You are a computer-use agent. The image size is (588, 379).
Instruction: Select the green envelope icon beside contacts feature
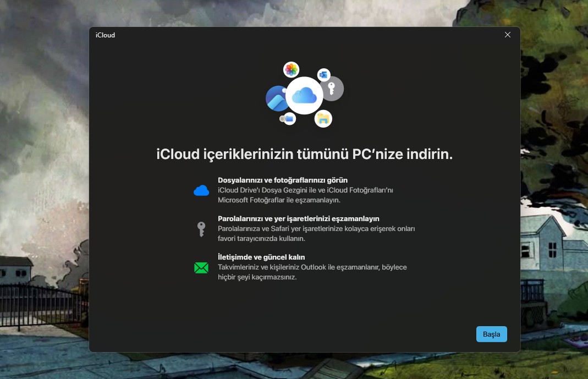[x=201, y=267]
